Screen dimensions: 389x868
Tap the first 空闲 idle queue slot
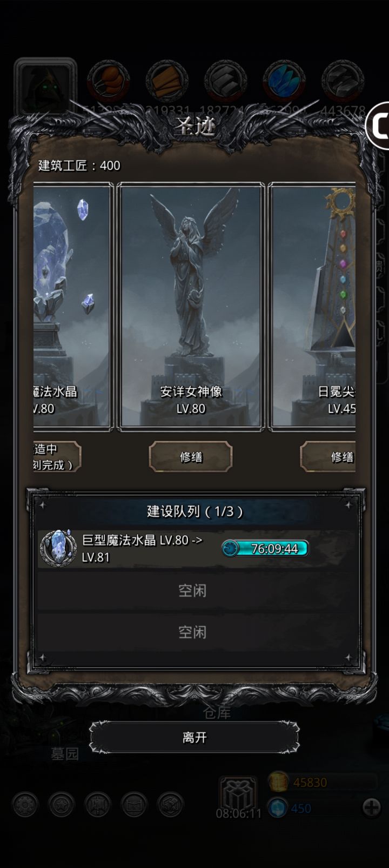click(193, 591)
